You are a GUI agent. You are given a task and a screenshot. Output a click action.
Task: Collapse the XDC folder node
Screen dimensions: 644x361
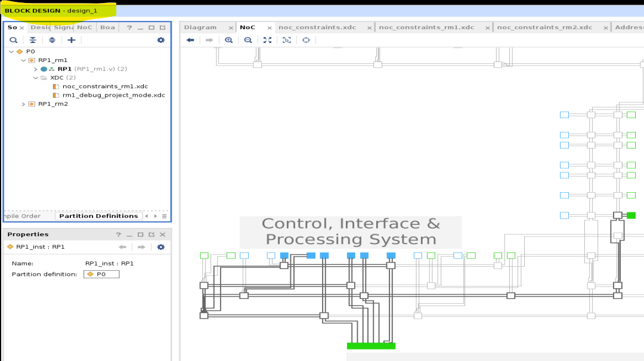click(35, 78)
